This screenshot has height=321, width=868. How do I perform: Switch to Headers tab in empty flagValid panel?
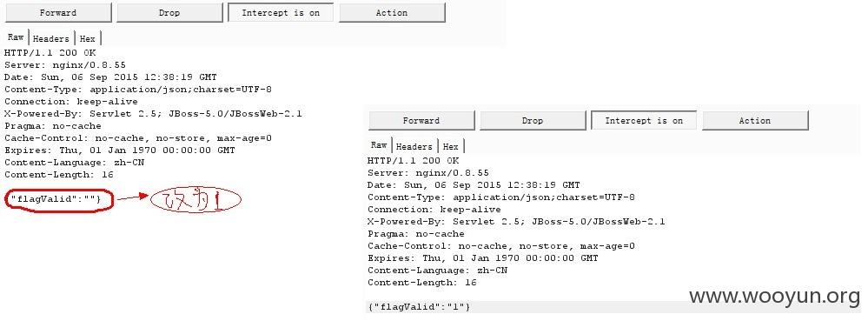51,38
